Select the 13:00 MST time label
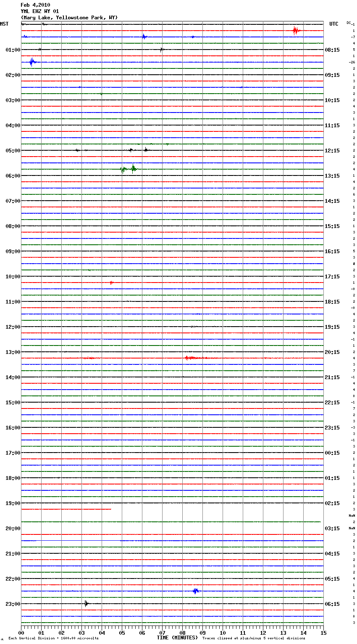Image resolution: width=357 pixels, height=644 pixels. coord(13,352)
